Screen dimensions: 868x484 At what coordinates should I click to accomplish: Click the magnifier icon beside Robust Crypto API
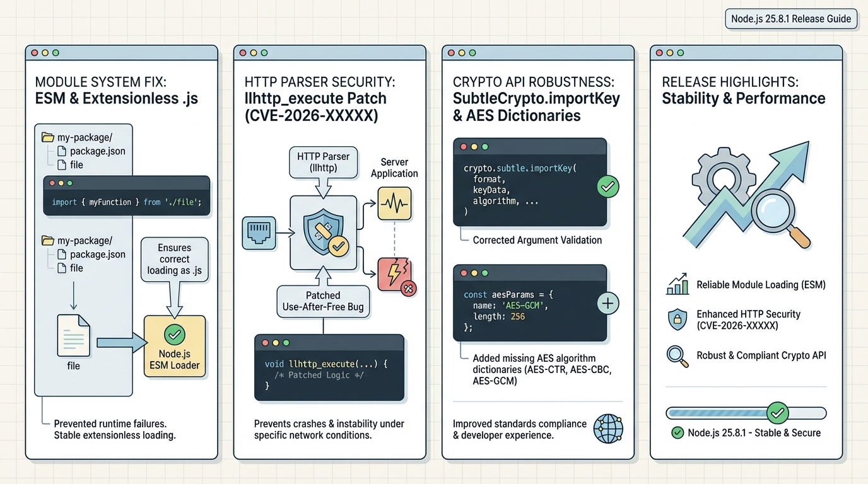(677, 356)
